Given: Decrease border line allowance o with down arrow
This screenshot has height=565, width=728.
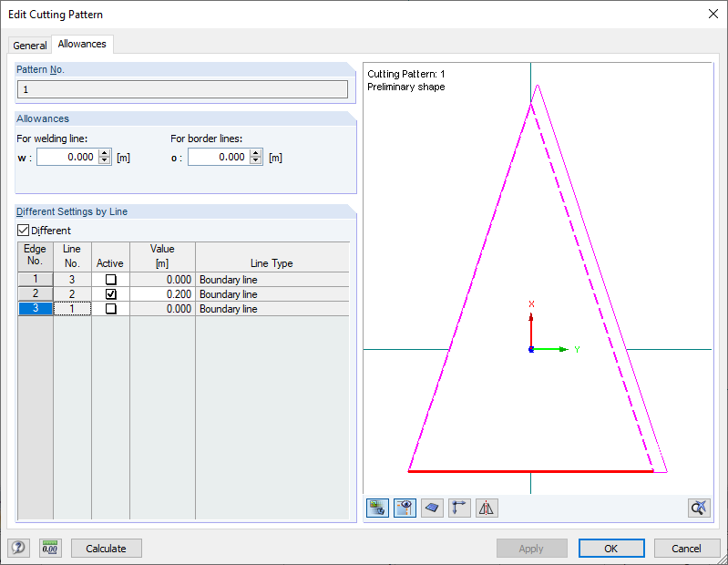Looking at the screenshot, I should 256,160.
